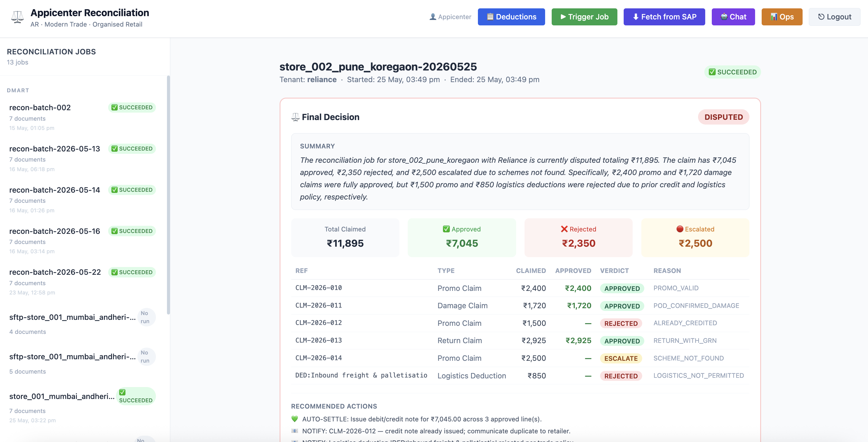Click the REJECTED verdict for Logistics Deduction
Viewport: 868px width, 442px height.
coord(621,376)
